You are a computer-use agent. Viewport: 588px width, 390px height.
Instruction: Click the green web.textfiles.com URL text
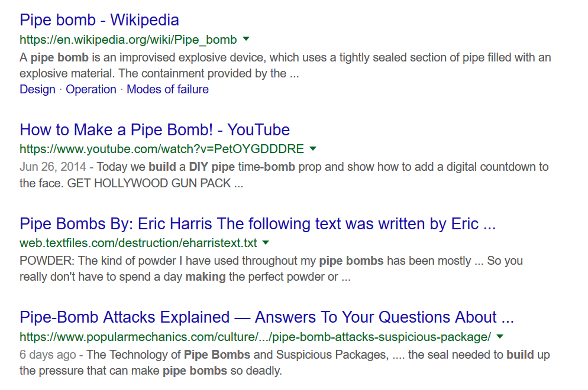(x=138, y=243)
